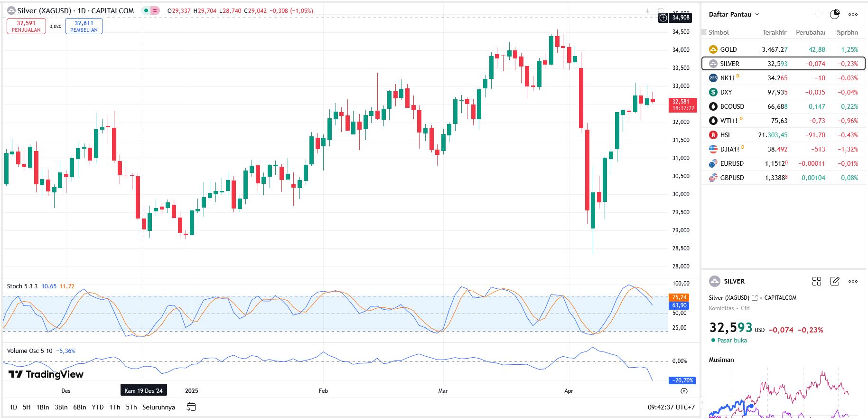This screenshot has height=418, width=868.
Task: Click the 09:42:37 UTC+7 timezone label
Action: (671, 407)
